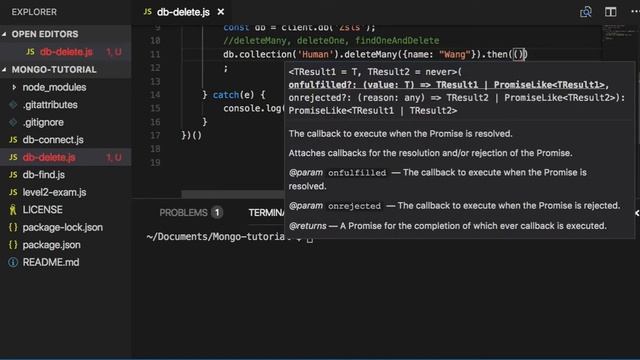Click the JS icon beside level2-exam.js
The width and height of the screenshot is (640, 360).
coord(13,192)
